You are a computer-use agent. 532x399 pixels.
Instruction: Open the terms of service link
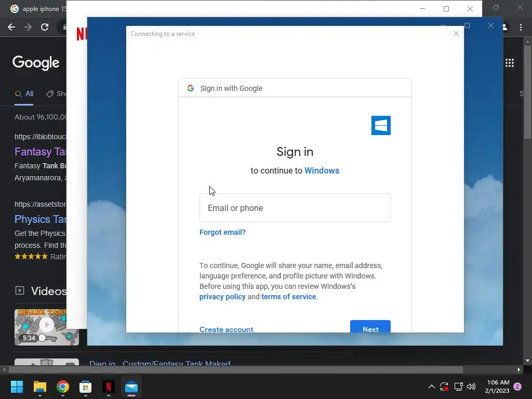288,297
